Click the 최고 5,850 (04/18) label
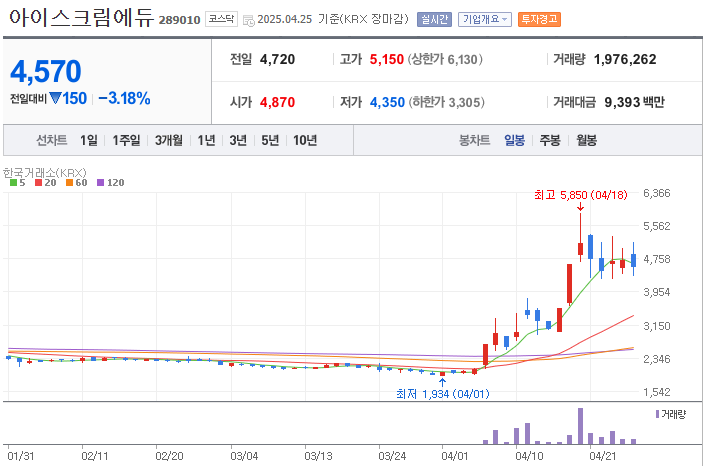The height and width of the screenshot is (466, 703). (581, 195)
